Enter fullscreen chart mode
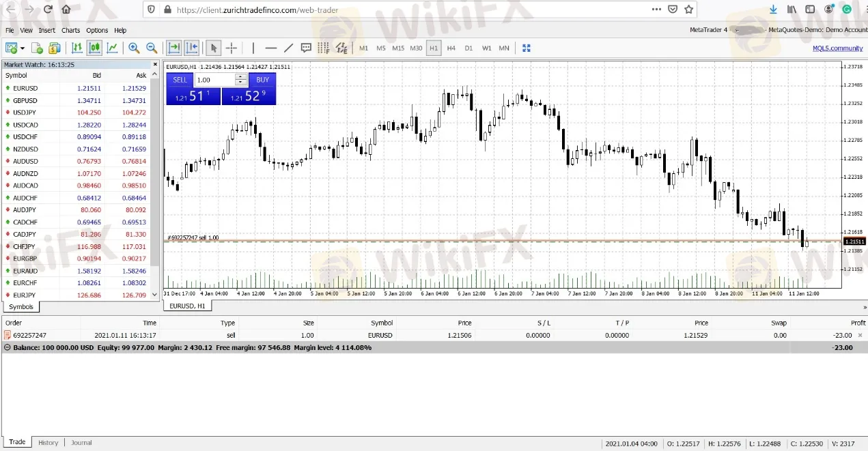Screen dimensions: 868x451 (527, 48)
